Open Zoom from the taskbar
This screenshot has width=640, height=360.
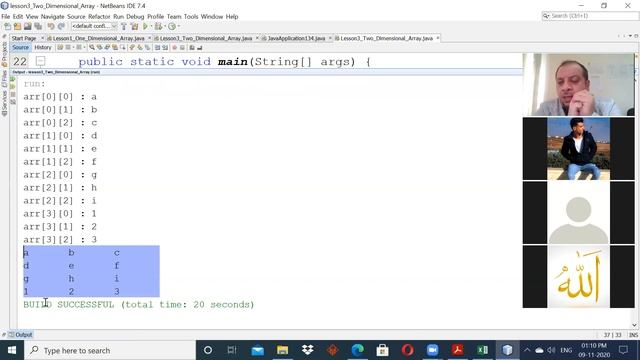click(x=432, y=350)
